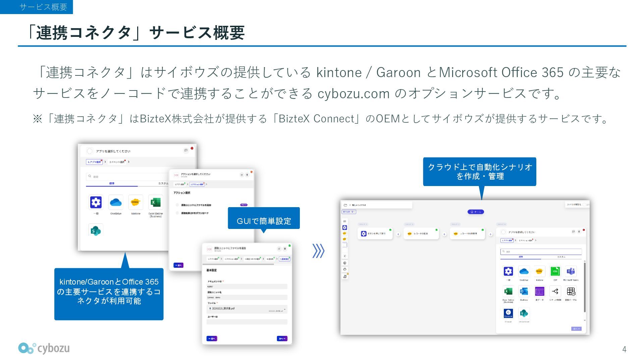This screenshot has height=362, width=644.
Task: Select Standard tab in left app panel
Action: pyautogui.click(x=112, y=183)
